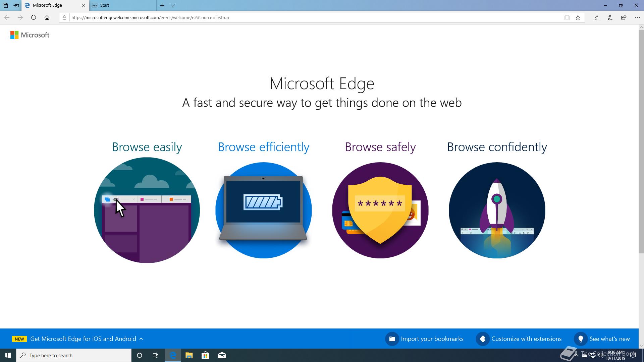This screenshot has width=644, height=362.
Task: Share this page icon
Action: click(x=624, y=18)
